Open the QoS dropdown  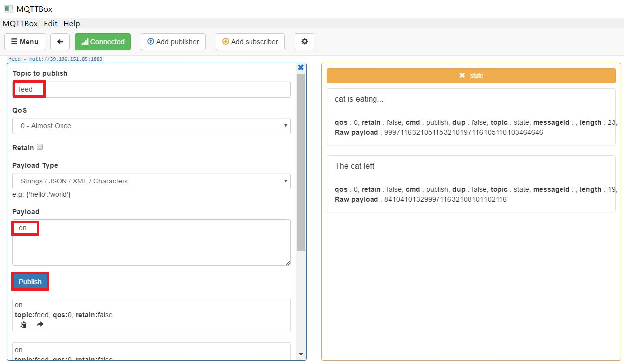(x=151, y=126)
